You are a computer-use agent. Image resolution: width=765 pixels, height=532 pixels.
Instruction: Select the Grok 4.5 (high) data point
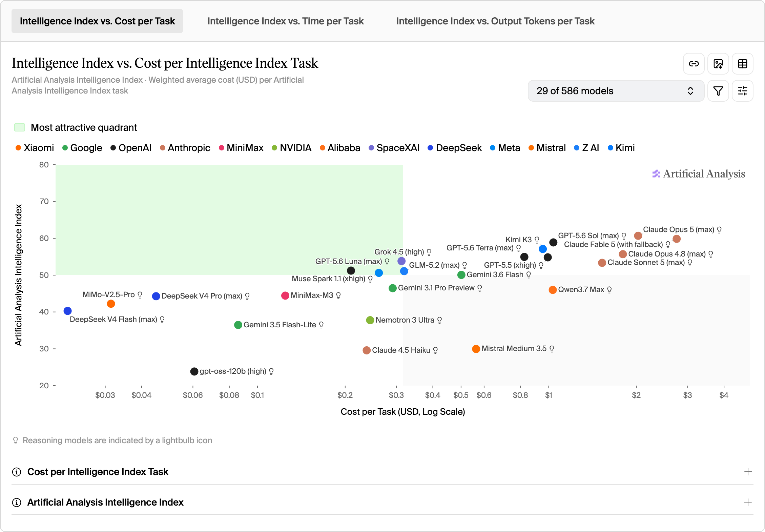(x=401, y=261)
